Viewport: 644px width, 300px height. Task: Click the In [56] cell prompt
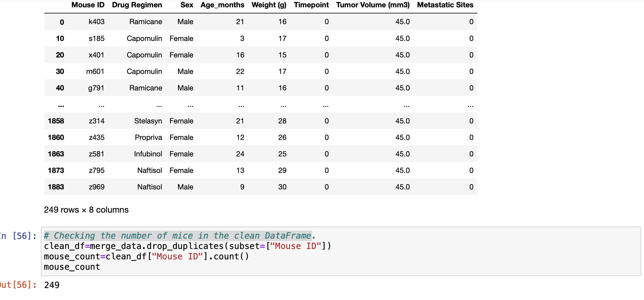(18, 236)
